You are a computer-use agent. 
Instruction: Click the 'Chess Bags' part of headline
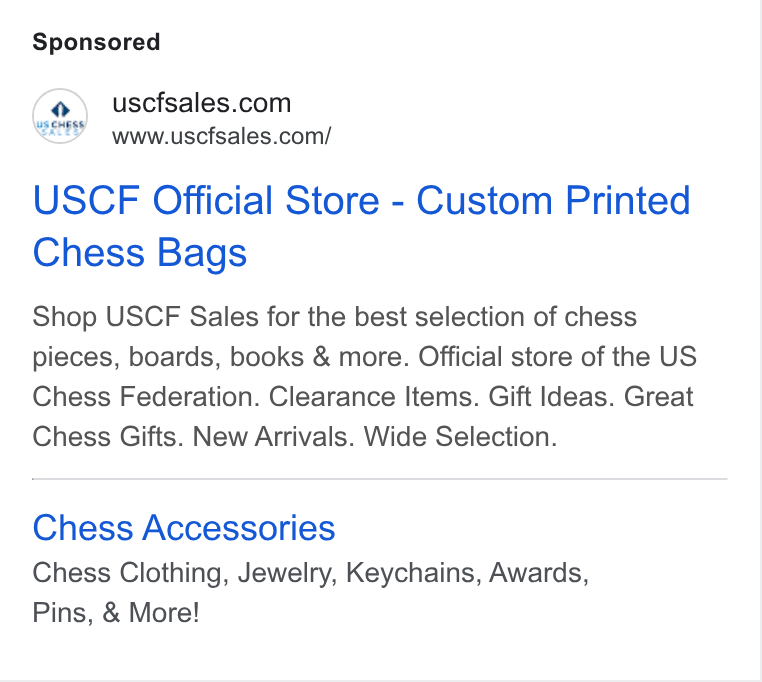coord(140,252)
